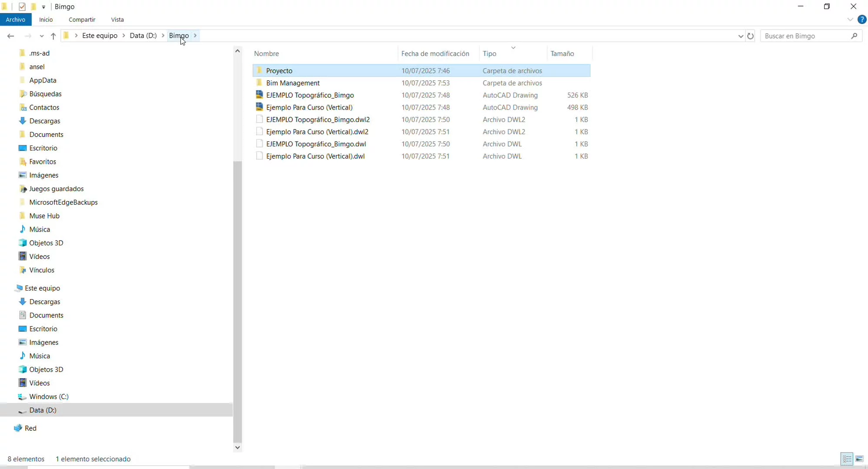The image size is (868, 469).
Task: Click the Proyecto folder icon
Action: click(259, 70)
